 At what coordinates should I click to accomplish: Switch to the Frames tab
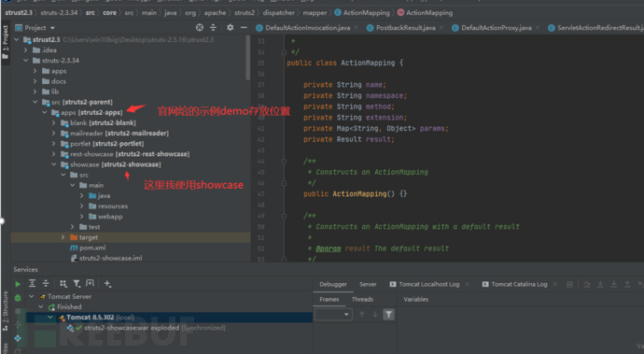(x=329, y=299)
